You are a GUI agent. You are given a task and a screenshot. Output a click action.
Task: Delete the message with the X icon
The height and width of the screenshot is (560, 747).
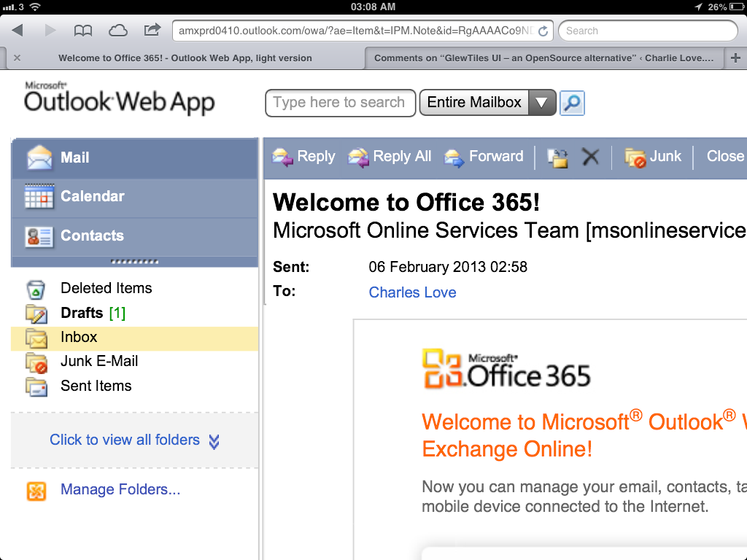pos(590,156)
